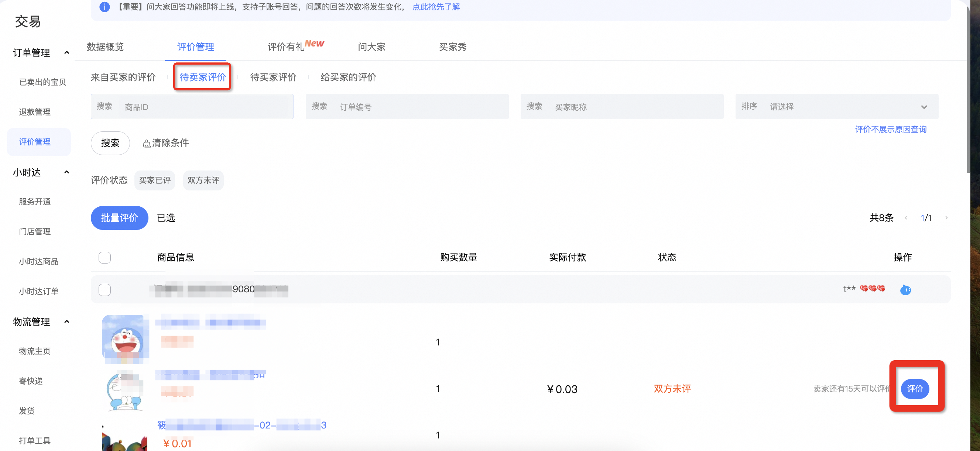The image size is (980, 451).
Task: Open the 点此抢先了解 link
Action: coord(436,7)
